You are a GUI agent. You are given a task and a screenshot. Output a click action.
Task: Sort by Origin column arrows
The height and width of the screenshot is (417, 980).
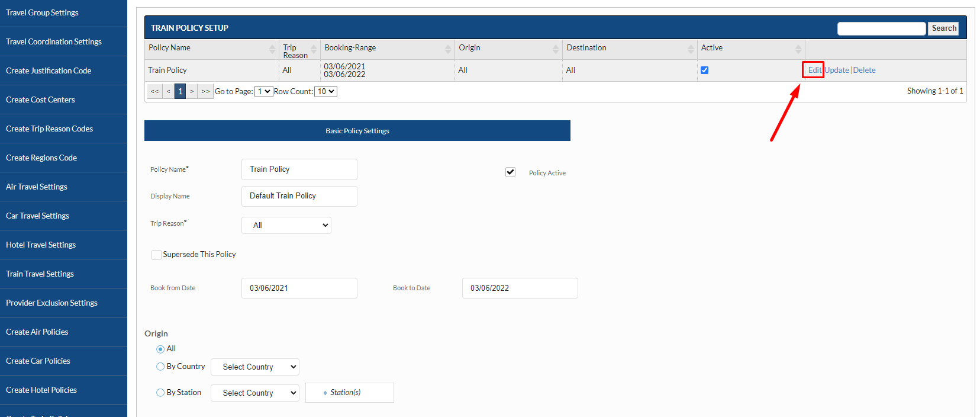[x=556, y=49]
